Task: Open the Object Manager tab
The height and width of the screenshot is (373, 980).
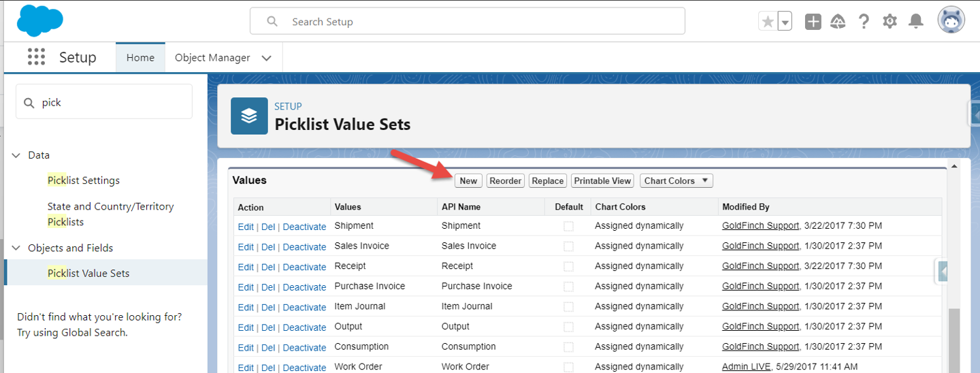Action: pyautogui.click(x=212, y=58)
